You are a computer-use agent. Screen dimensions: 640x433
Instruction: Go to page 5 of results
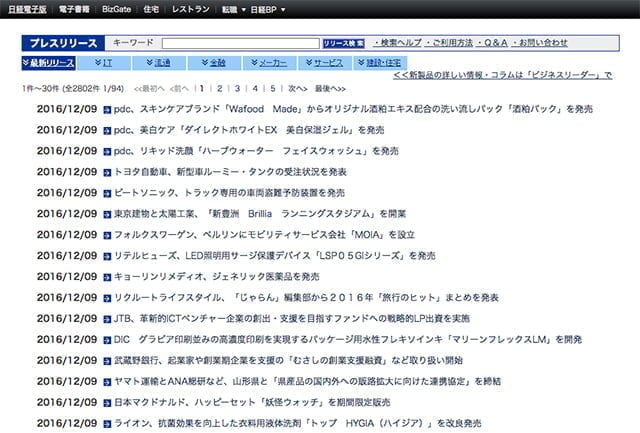tap(273, 89)
